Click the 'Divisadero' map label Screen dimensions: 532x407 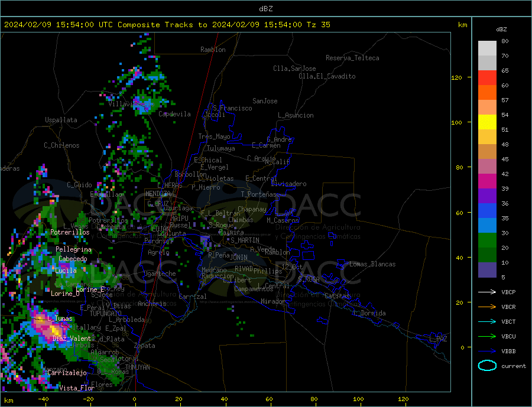288,184
